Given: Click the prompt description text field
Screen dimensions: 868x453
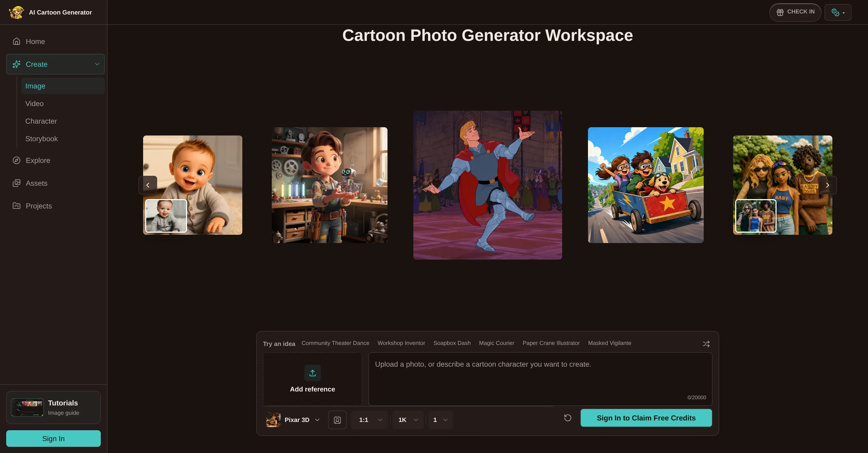Looking at the screenshot, I should (540, 379).
